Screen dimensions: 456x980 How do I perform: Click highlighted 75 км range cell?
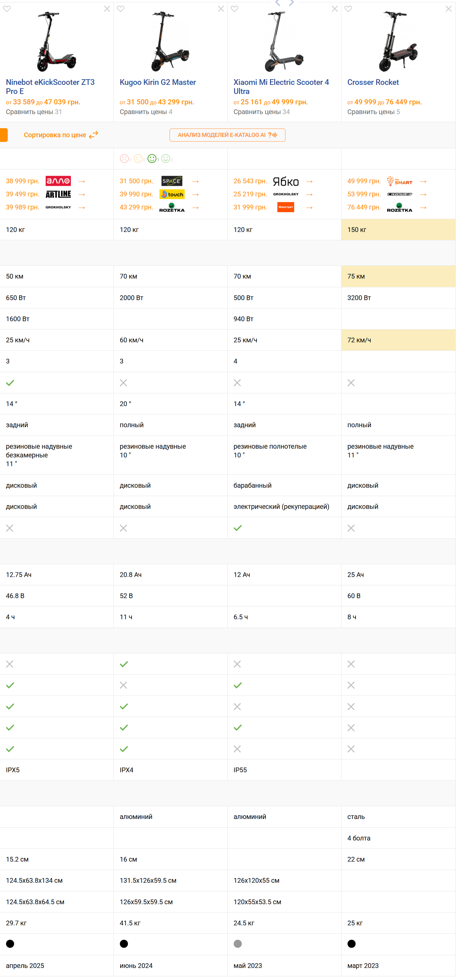pyautogui.click(x=398, y=276)
